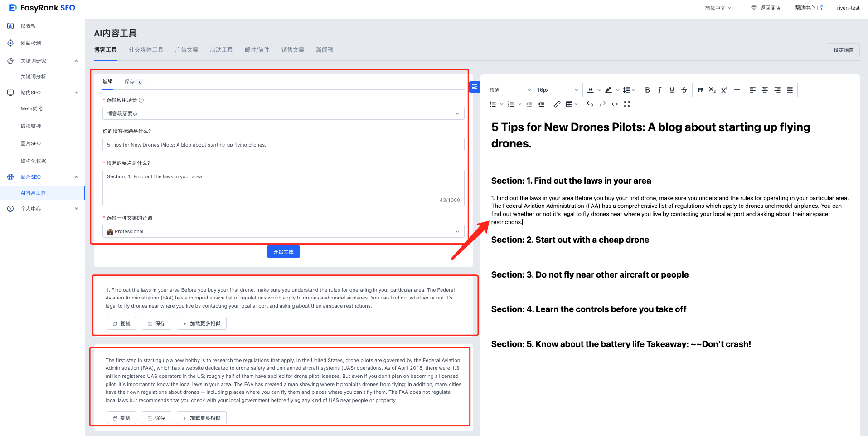868x436 pixels.
Task: Click the 设定语言 button
Action: point(844,50)
